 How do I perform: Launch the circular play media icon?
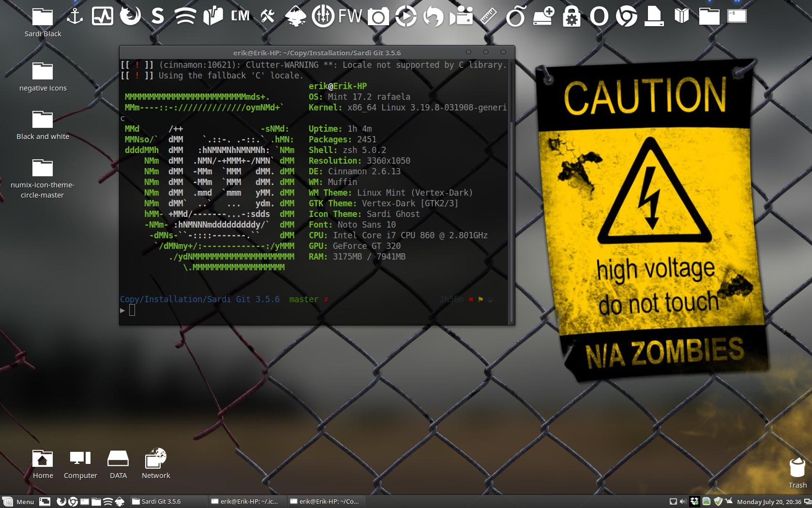406,16
